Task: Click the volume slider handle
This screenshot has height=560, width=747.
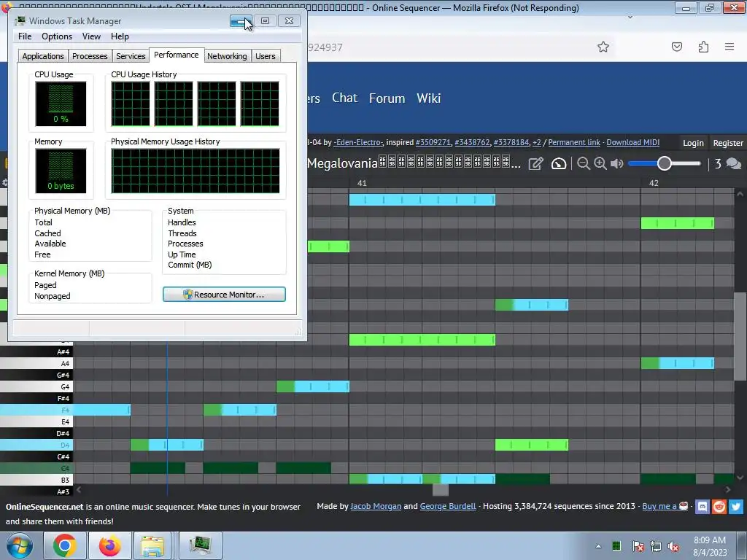Action: 664,163
